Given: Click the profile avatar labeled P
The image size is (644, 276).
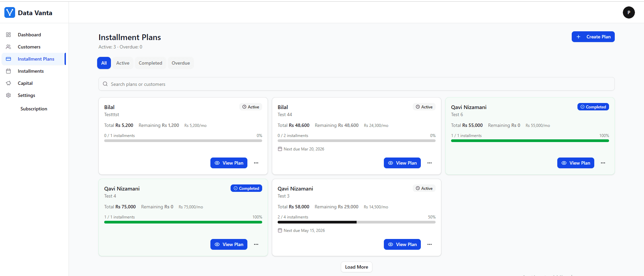Looking at the screenshot, I should (x=629, y=12).
